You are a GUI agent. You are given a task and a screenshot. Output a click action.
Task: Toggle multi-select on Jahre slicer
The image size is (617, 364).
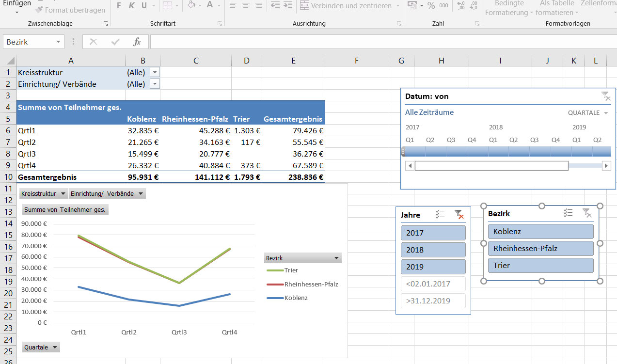tap(440, 214)
